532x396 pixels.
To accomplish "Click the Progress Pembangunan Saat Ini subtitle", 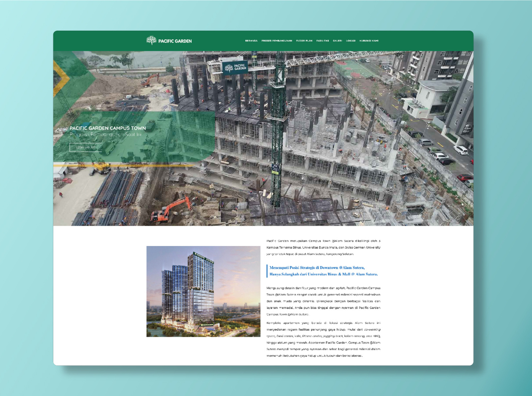I will pyautogui.click(x=105, y=135).
